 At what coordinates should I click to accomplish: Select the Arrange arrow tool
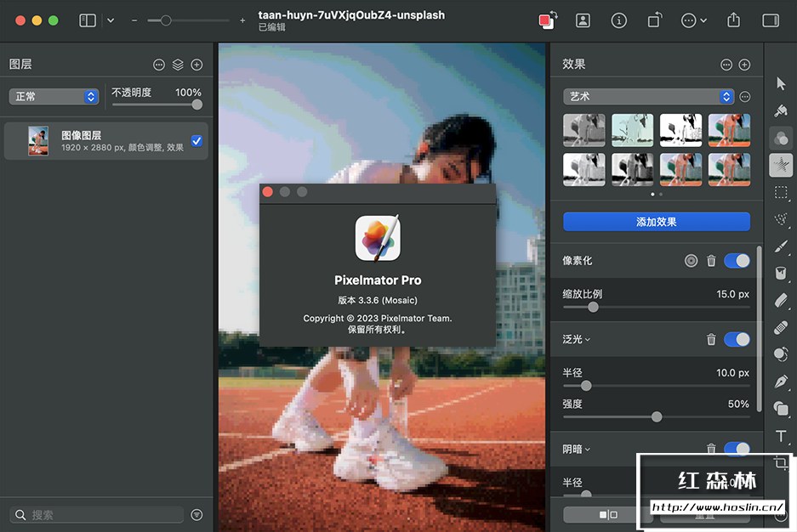781,83
